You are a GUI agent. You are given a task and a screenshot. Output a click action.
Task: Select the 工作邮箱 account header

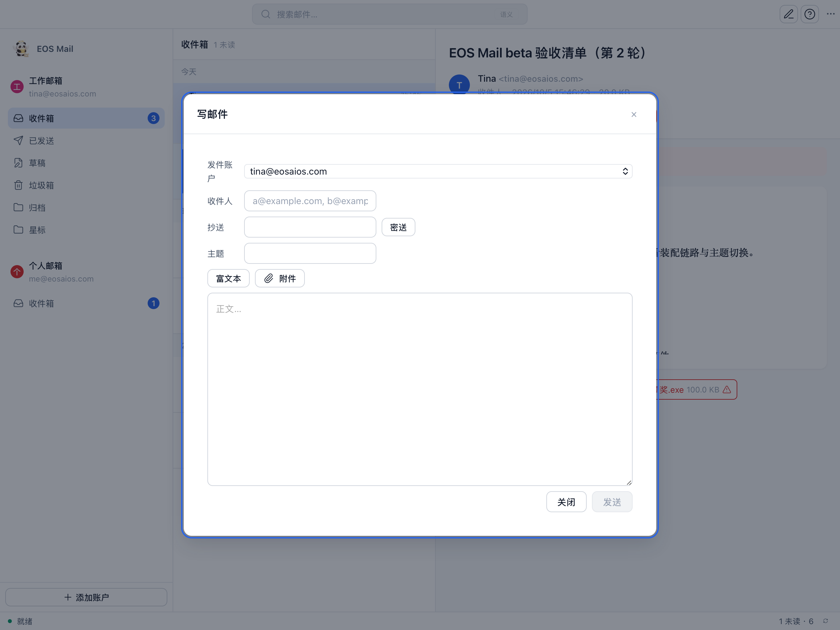(86, 87)
